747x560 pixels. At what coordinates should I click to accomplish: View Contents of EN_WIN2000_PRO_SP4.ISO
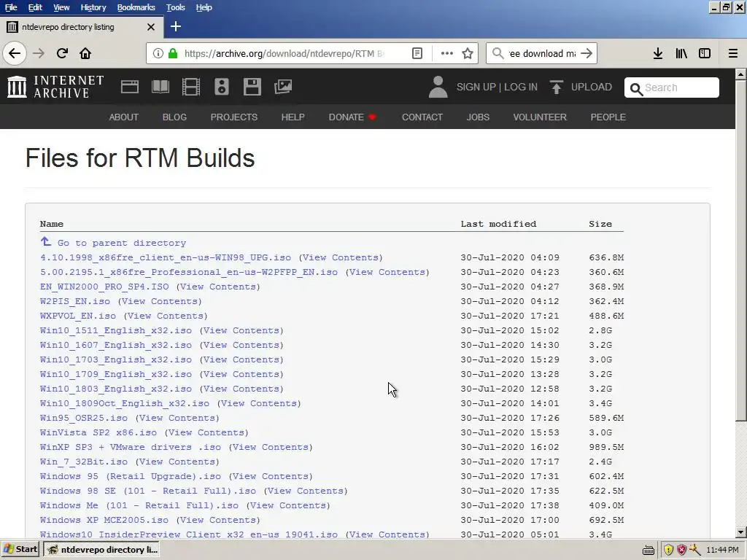[x=218, y=287]
